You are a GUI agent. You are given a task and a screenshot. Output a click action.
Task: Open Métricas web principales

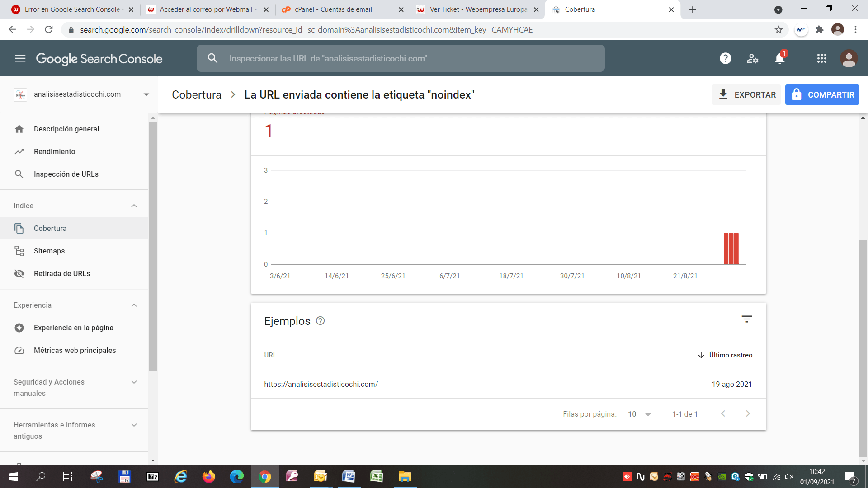coord(74,350)
